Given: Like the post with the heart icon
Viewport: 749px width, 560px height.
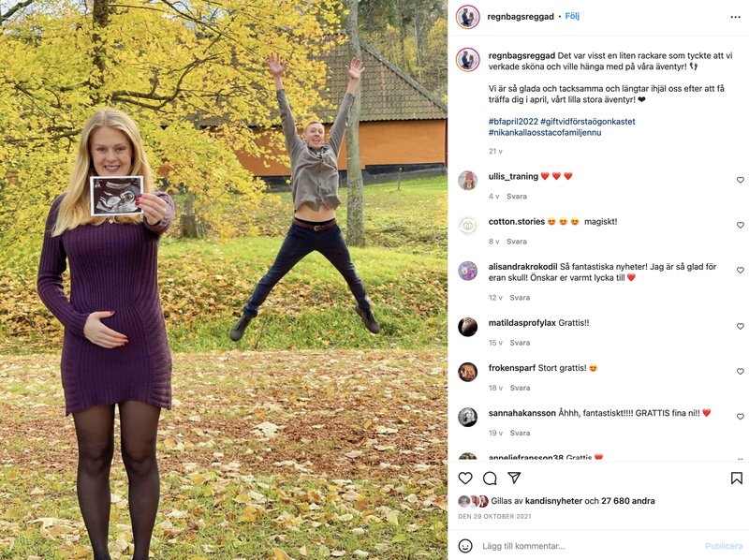Looking at the screenshot, I should point(464,478).
